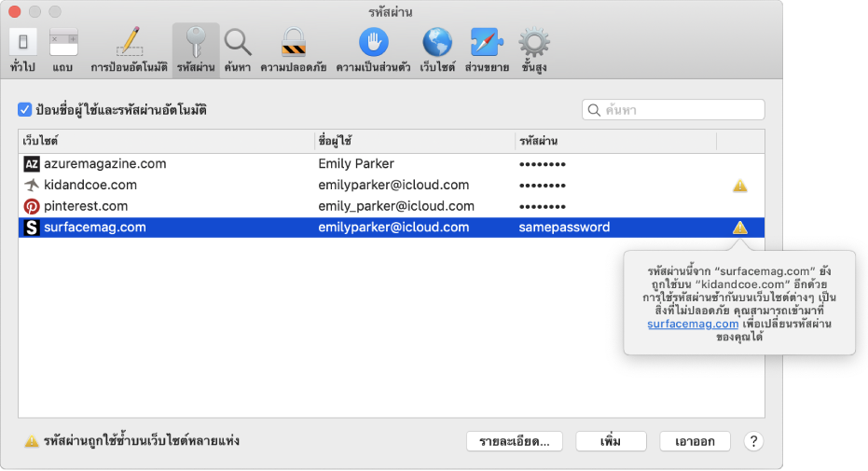Viewport: 868px width, 471px height.
Task: Click the azuremagazine.com AZ favicon
Action: 32,164
